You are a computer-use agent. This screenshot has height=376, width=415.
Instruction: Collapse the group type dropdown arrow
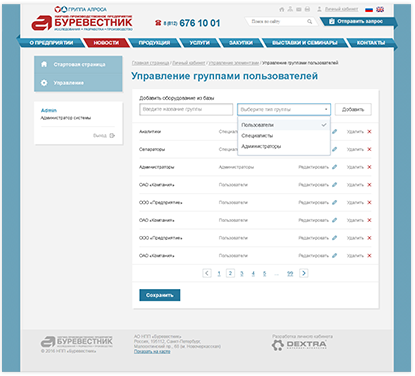[326, 109]
